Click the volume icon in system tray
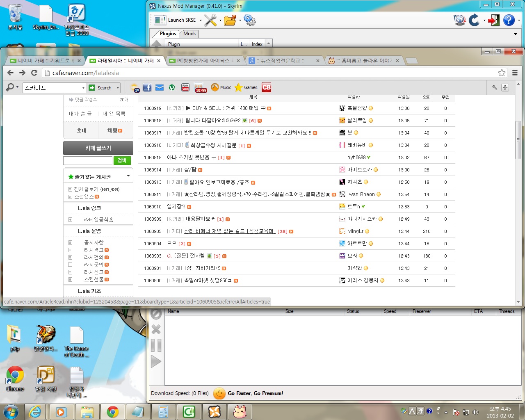The height and width of the screenshot is (420, 525). 476,412
